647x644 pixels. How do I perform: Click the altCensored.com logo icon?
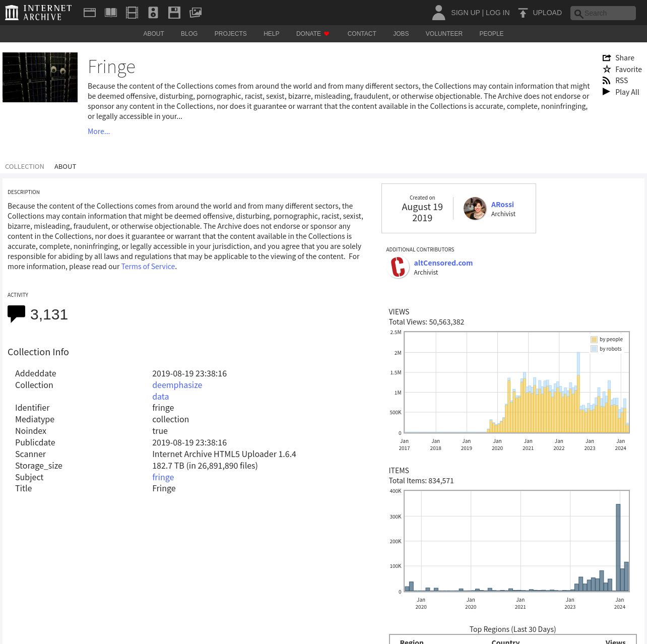(x=398, y=267)
